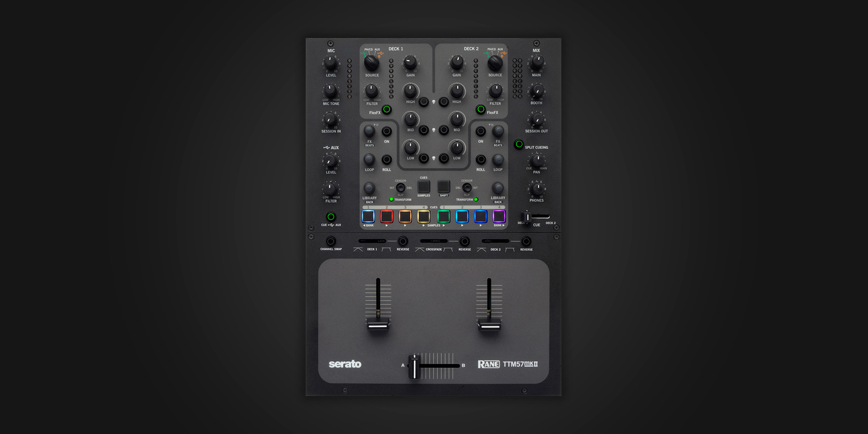Click the Deck 1 FILTER knob
This screenshot has width=868, height=434.
click(x=372, y=91)
